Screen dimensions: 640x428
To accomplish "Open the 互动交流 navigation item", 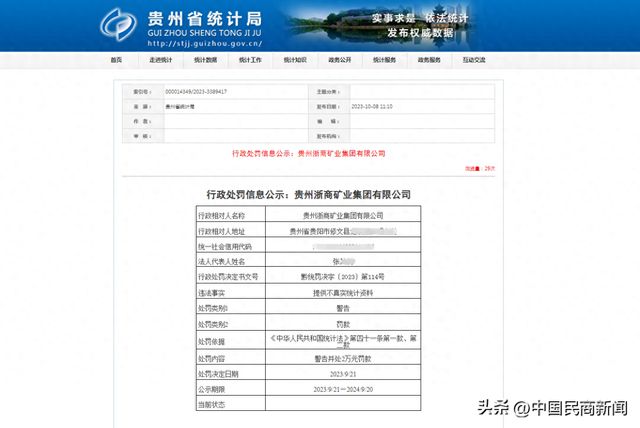I will (x=474, y=60).
